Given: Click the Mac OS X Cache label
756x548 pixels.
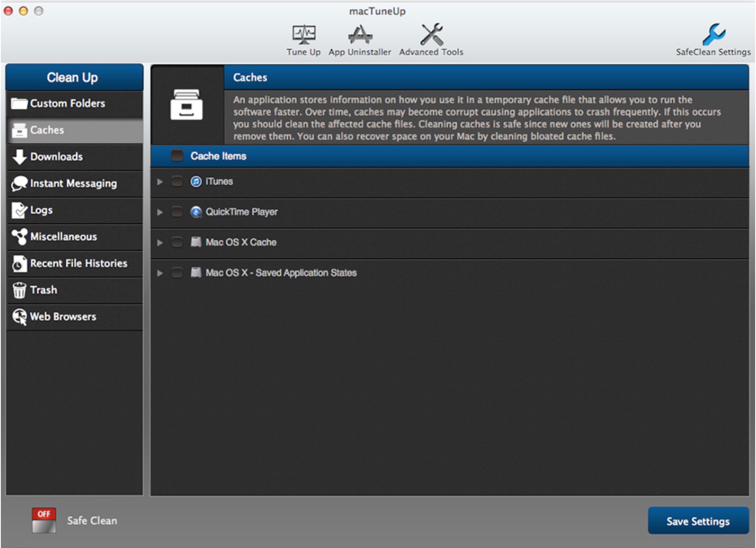Looking at the screenshot, I should pos(241,242).
